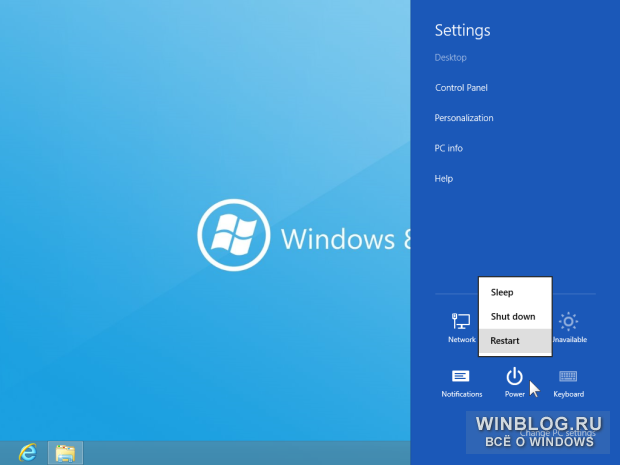Open the Network settings icon
Screen dimensions: 620x465
461,327
